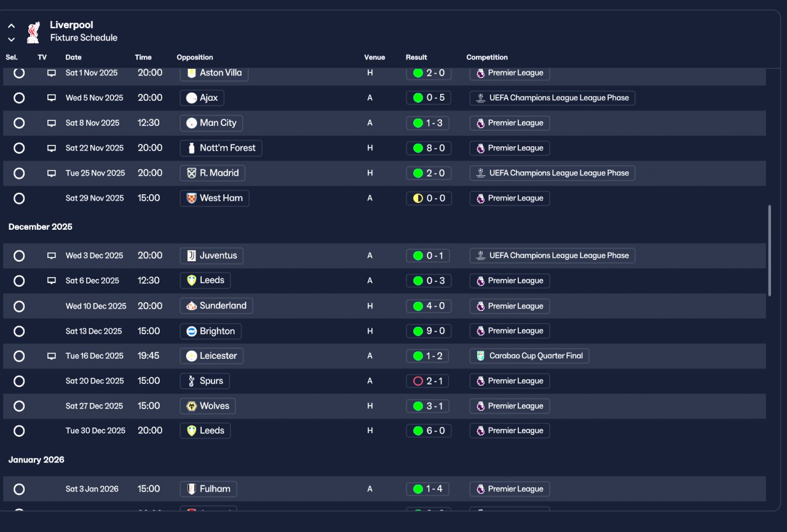Click the yellow draw indicator for West Ham
Viewport: 787px width, 532px height.
point(418,198)
